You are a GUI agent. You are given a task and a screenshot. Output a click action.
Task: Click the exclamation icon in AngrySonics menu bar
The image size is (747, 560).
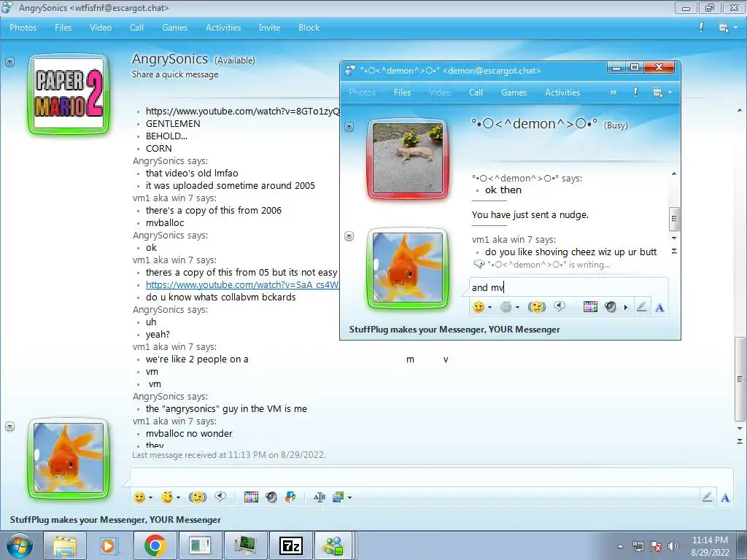pos(701,27)
